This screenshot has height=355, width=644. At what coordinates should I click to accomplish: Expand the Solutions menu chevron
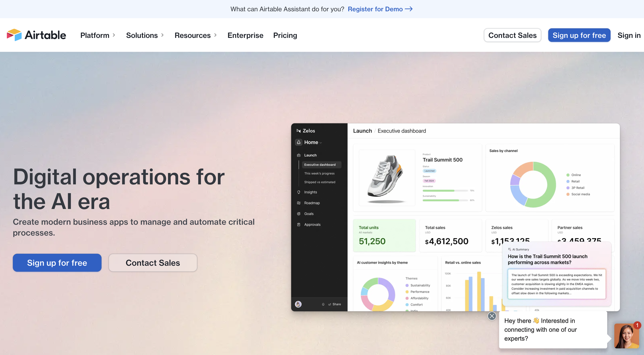[x=162, y=35]
